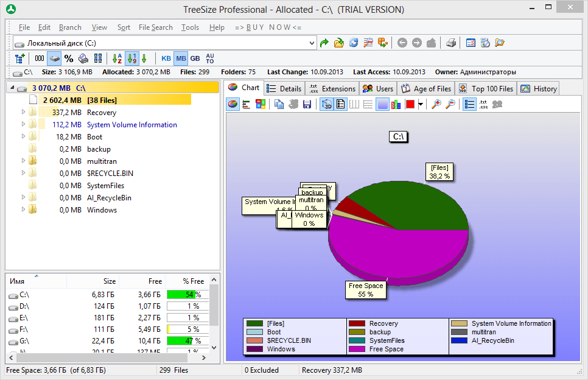Expand the System Volume Information folder
The width and height of the screenshot is (588, 380).
(24, 124)
